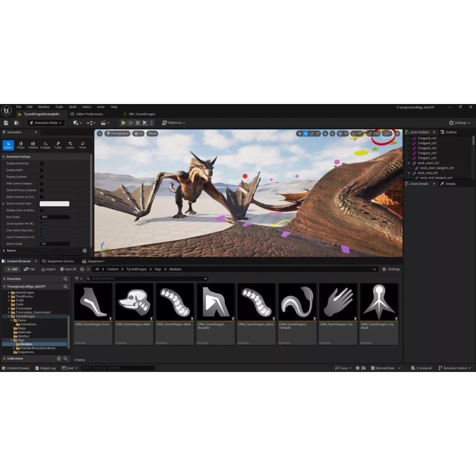The width and height of the screenshot is (476, 476).
Task: Click the Select animation tool
Action: [x=8, y=145]
